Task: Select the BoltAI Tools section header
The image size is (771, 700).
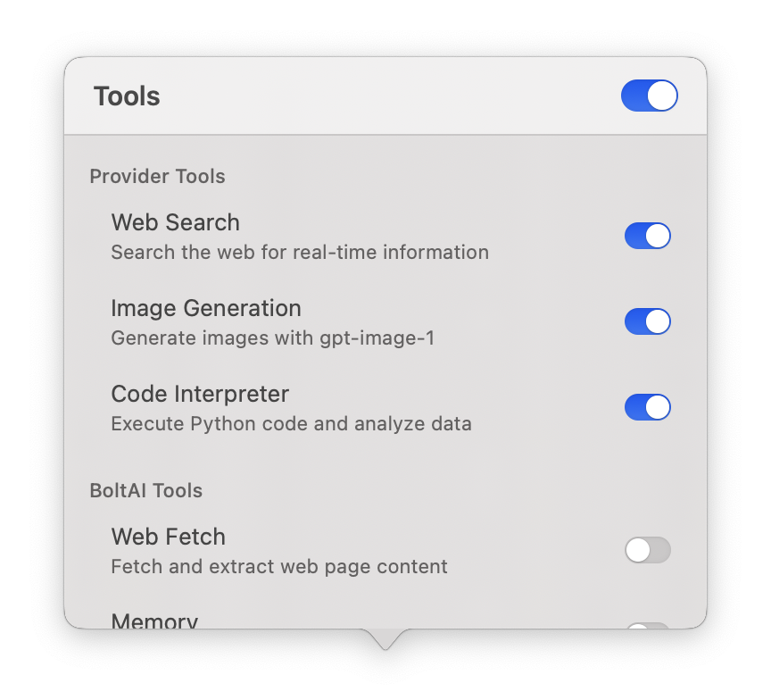Action: coord(145,490)
